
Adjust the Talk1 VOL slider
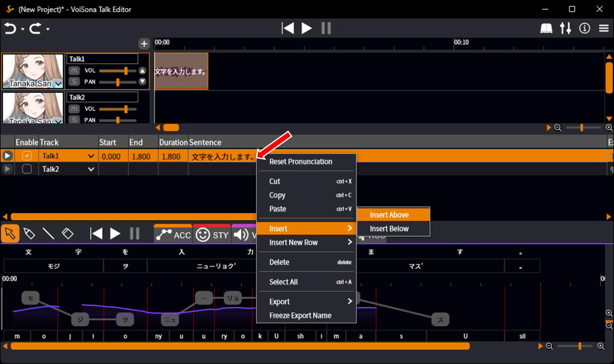click(126, 70)
